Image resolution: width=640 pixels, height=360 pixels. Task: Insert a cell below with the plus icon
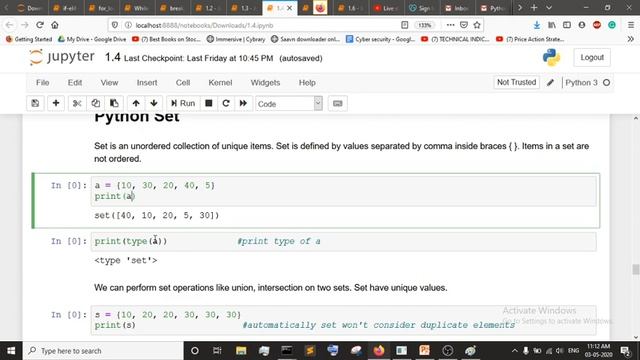56,103
